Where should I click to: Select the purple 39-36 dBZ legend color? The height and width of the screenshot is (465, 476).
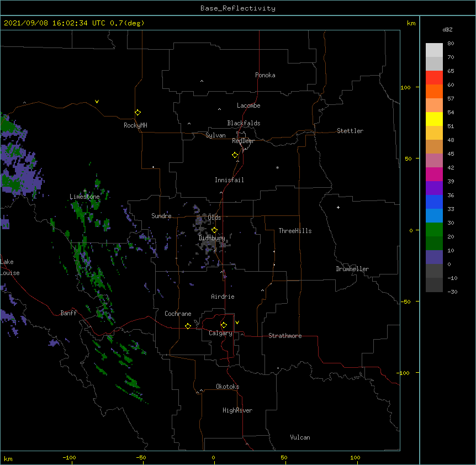(434, 188)
